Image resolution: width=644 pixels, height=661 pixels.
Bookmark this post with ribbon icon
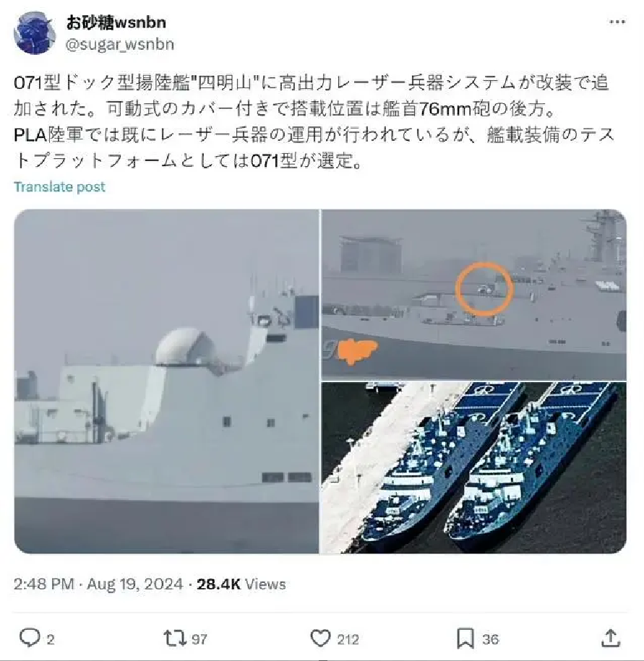pos(465,639)
